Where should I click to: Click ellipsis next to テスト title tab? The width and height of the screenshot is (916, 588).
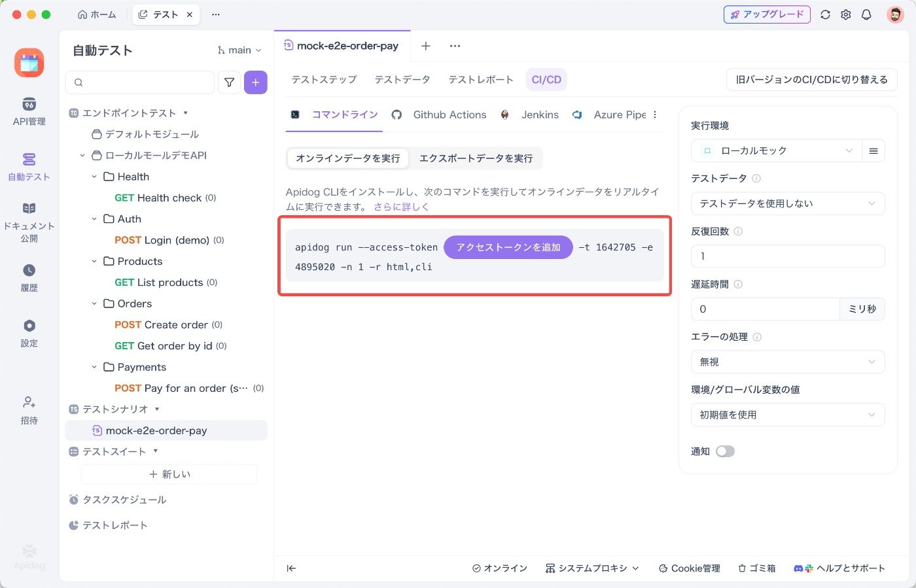tap(216, 14)
